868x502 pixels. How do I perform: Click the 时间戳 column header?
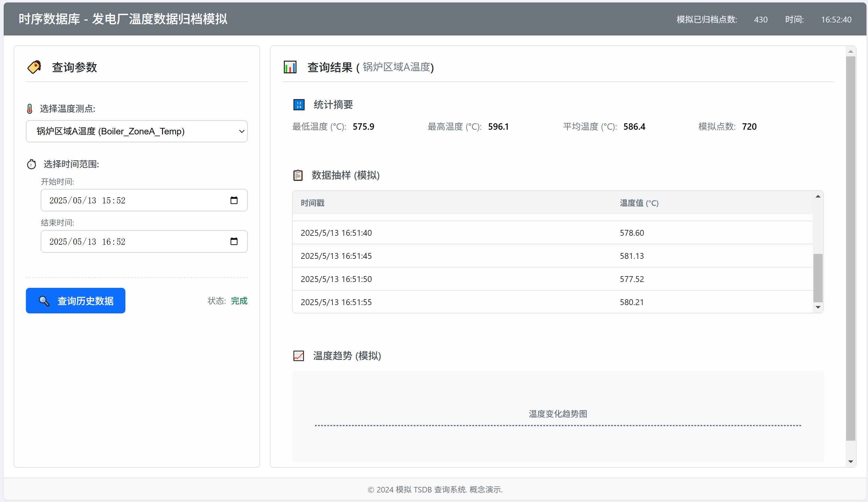(312, 203)
